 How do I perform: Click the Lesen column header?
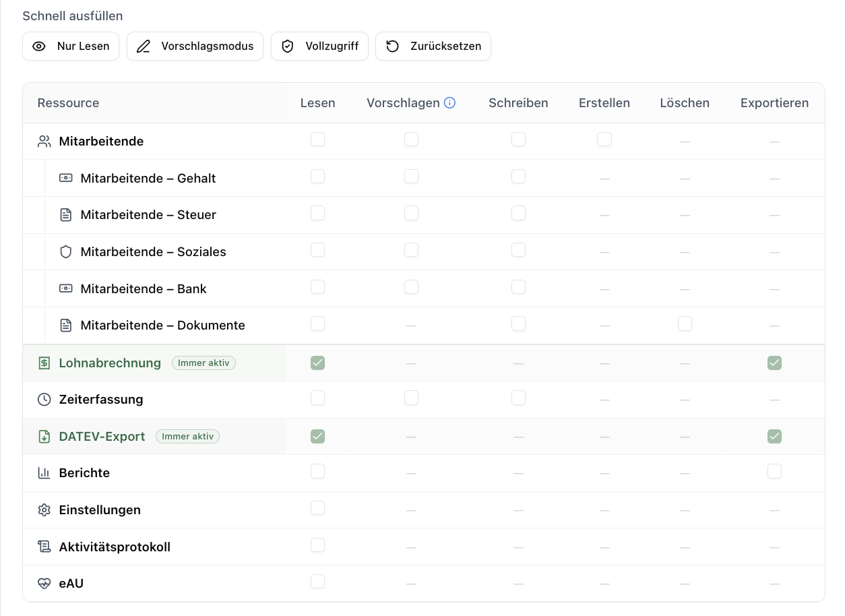(x=317, y=103)
